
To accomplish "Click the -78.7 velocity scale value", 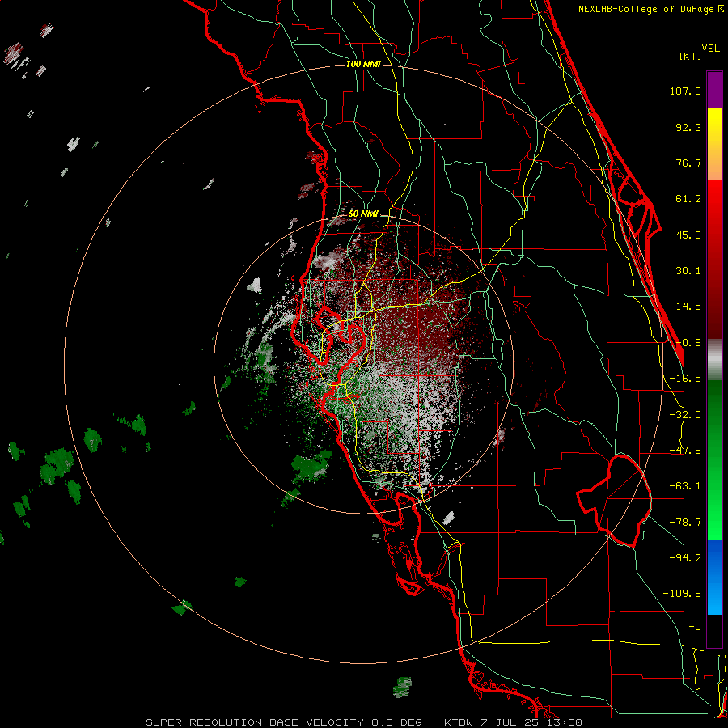I will [685, 523].
